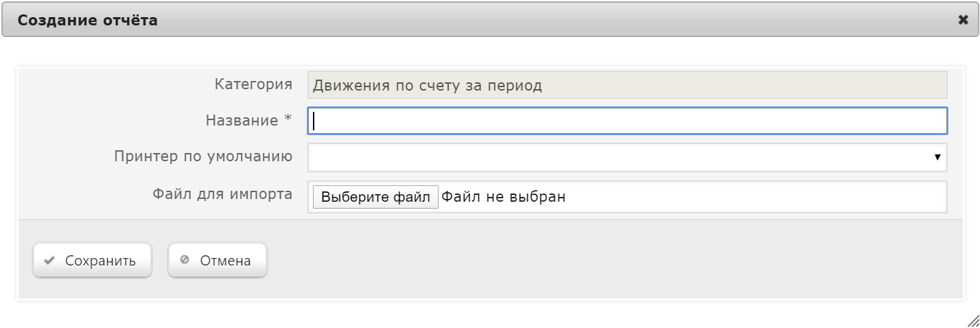The height and width of the screenshot is (328, 980).
Task: Click the required asterisk beside Название
Action: pos(288,119)
